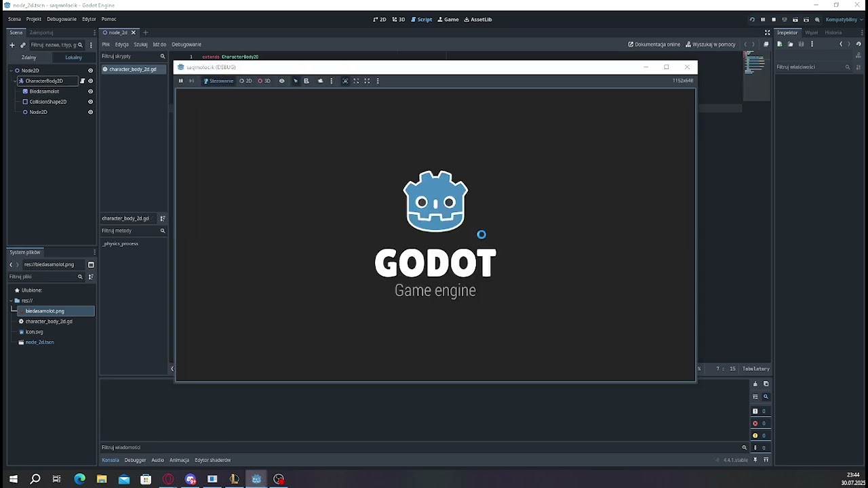Viewport: 868px width, 488px height.
Task: Hide the top Node2D root node
Action: pyautogui.click(x=90, y=70)
